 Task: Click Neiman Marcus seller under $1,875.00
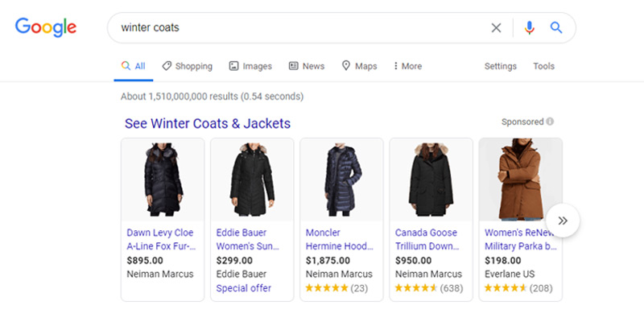click(x=339, y=274)
